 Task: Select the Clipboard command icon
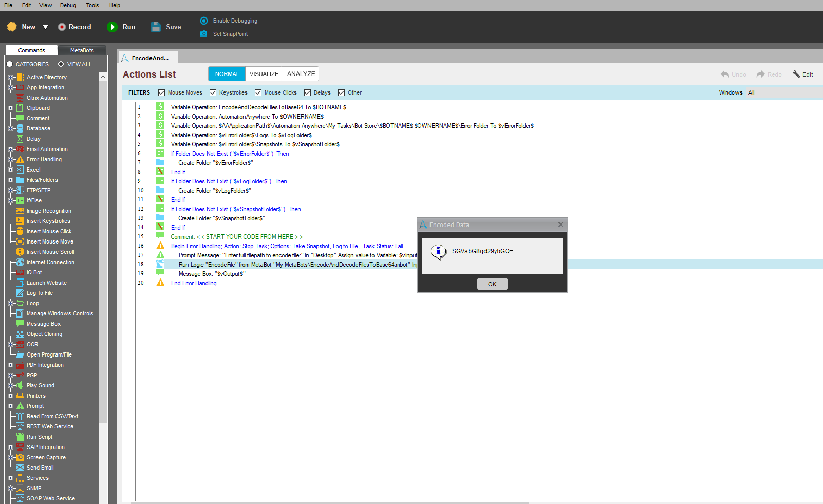(20, 108)
